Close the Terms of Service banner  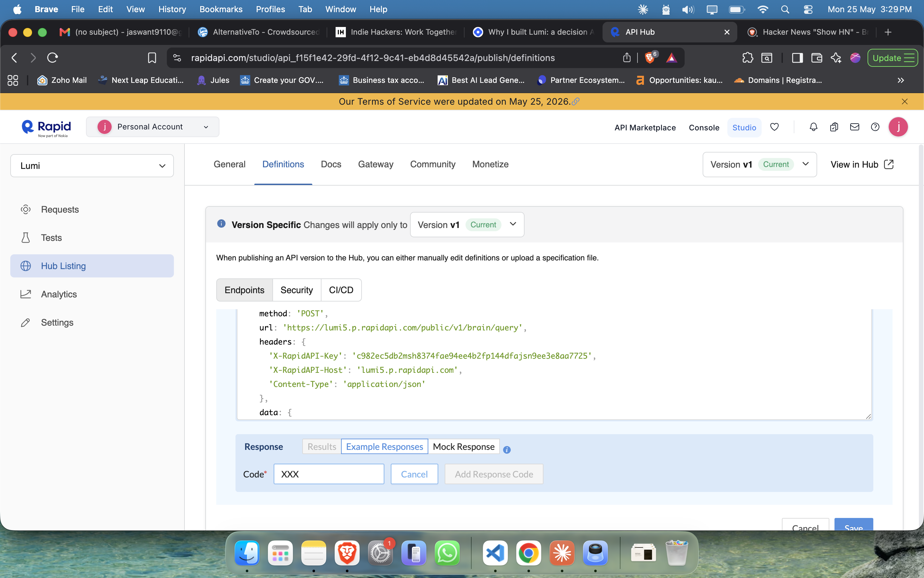pyautogui.click(x=904, y=101)
